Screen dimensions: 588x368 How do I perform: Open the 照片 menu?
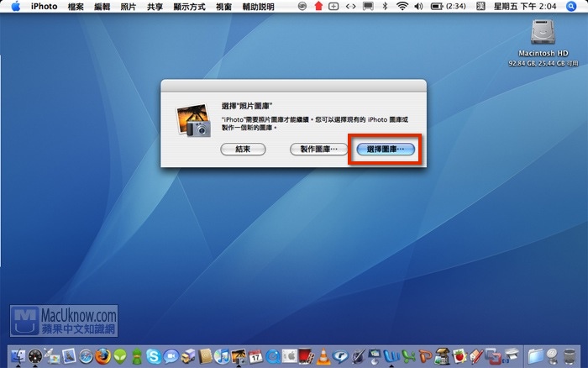coord(129,7)
